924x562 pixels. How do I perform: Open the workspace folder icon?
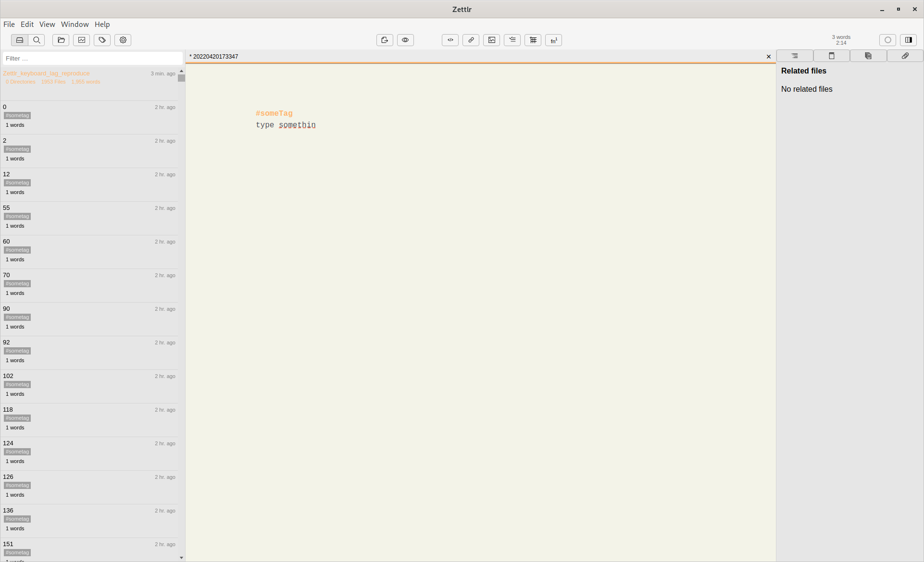[x=61, y=40]
